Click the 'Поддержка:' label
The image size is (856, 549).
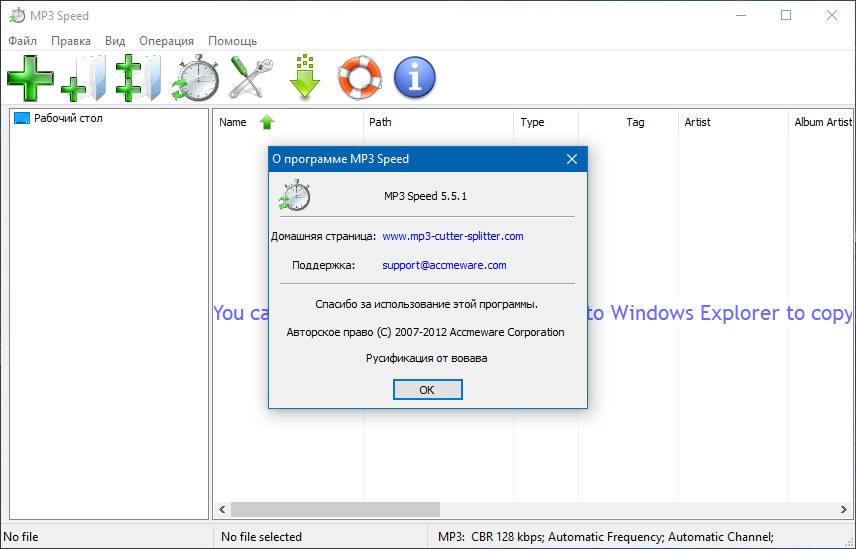pyautogui.click(x=323, y=265)
